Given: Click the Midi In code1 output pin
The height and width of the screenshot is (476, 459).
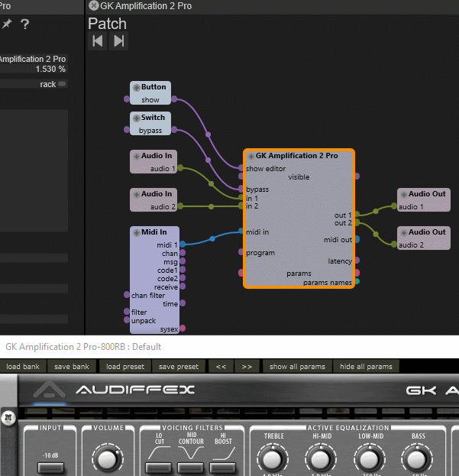Looking at the screenshot, I should pyautogui.click(x=183, y=270).
